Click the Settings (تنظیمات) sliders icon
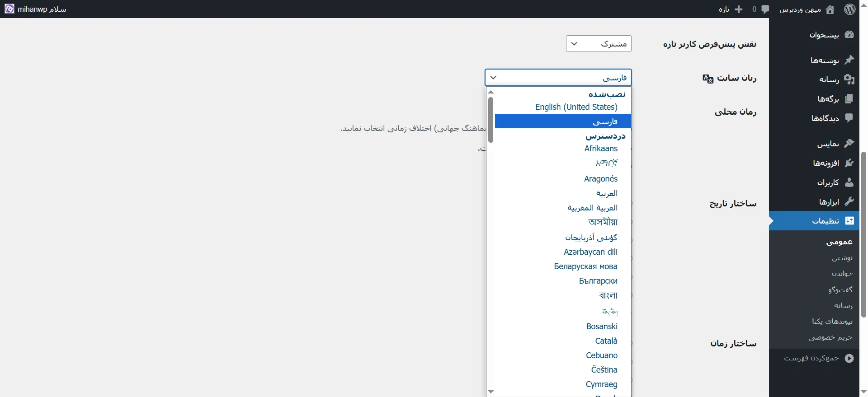Image resolution: width=868 pixels, height=397 pixels. (849, 221)
